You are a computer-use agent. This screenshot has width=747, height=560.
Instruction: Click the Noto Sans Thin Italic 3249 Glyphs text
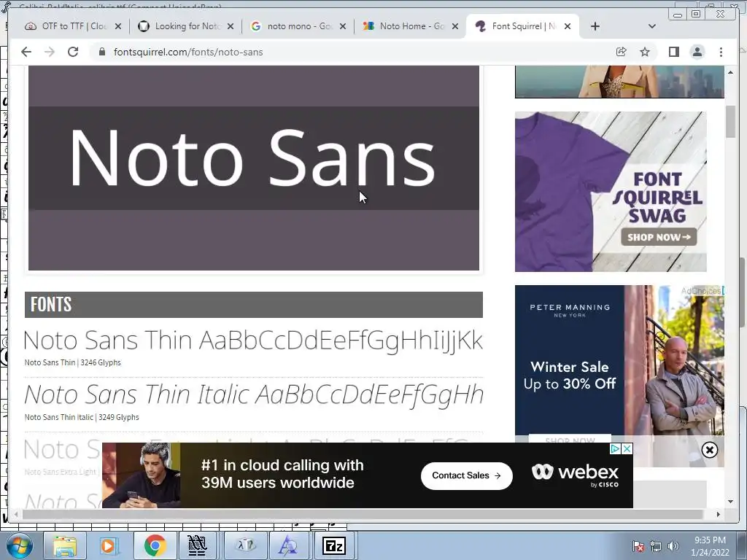pyautogui.click(x=82, y=417)
